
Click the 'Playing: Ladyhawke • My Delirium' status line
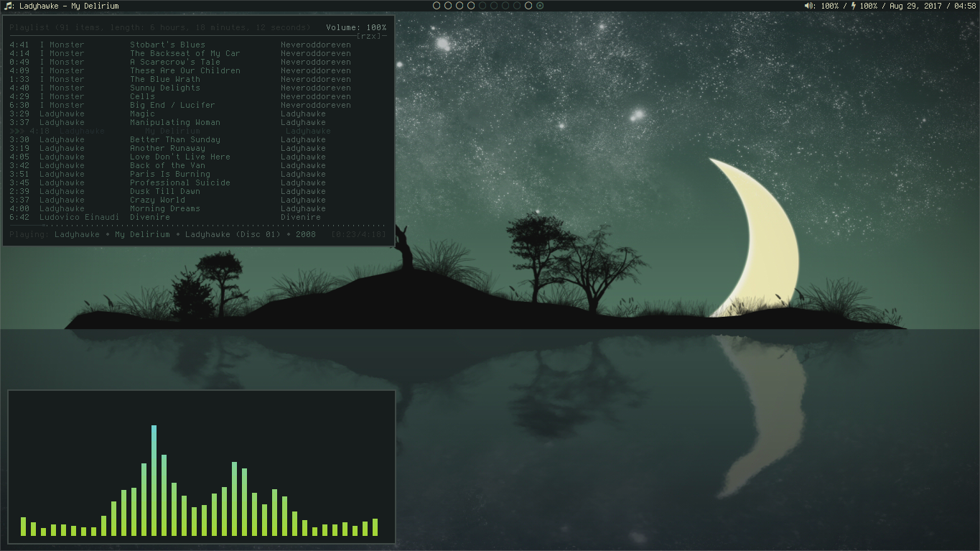point(163,234)
